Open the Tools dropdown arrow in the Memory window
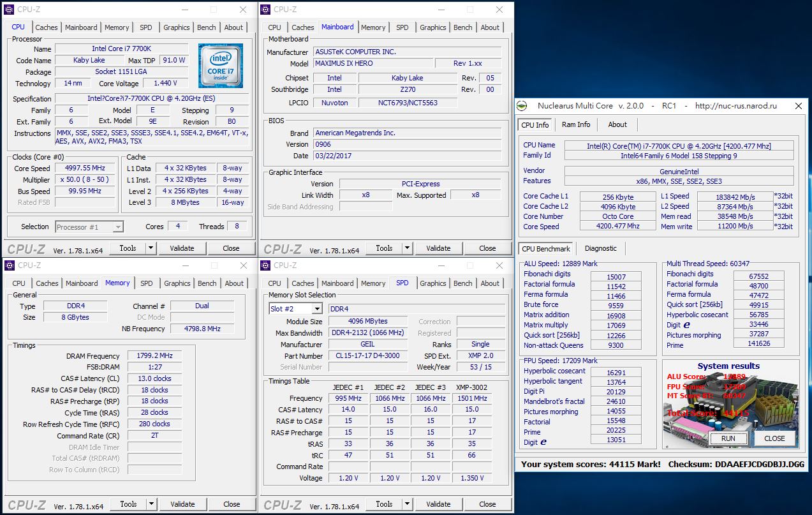Screen dimensions: 812x515 [151, 504]
